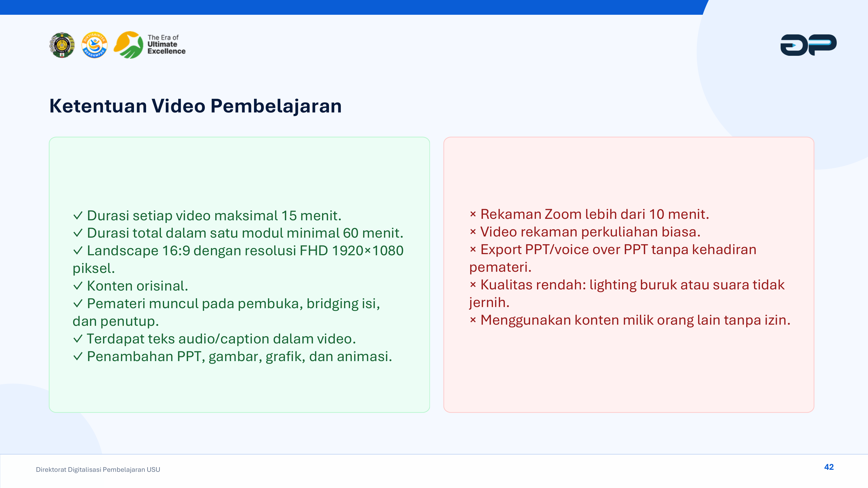The image size is (868, 488).
Task: Click 'Rekaman Zoom lebih dari 10 menit.'
Action: (x=589, y=214)
